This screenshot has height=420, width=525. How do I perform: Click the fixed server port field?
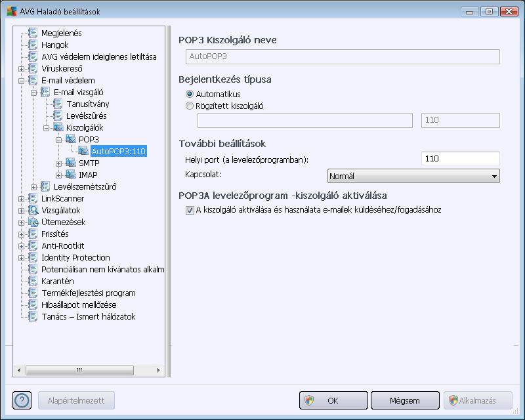tap(461, 120)
